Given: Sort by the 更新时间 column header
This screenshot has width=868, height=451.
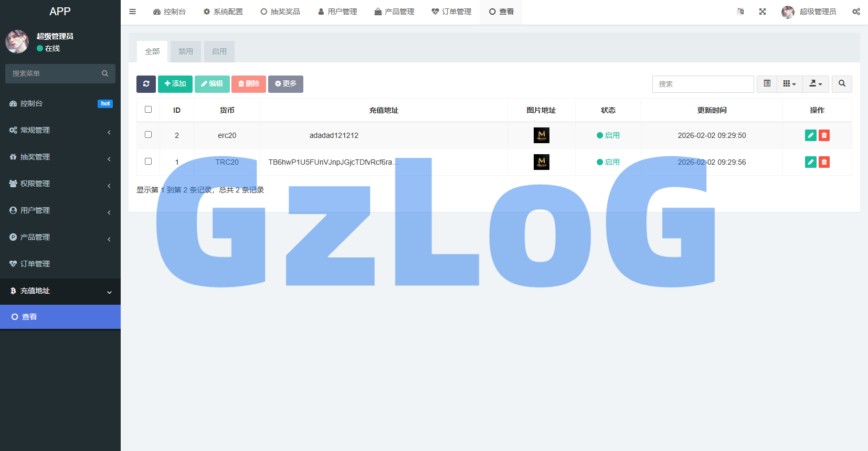Looking at the screenshot, I should click(712, 110).
